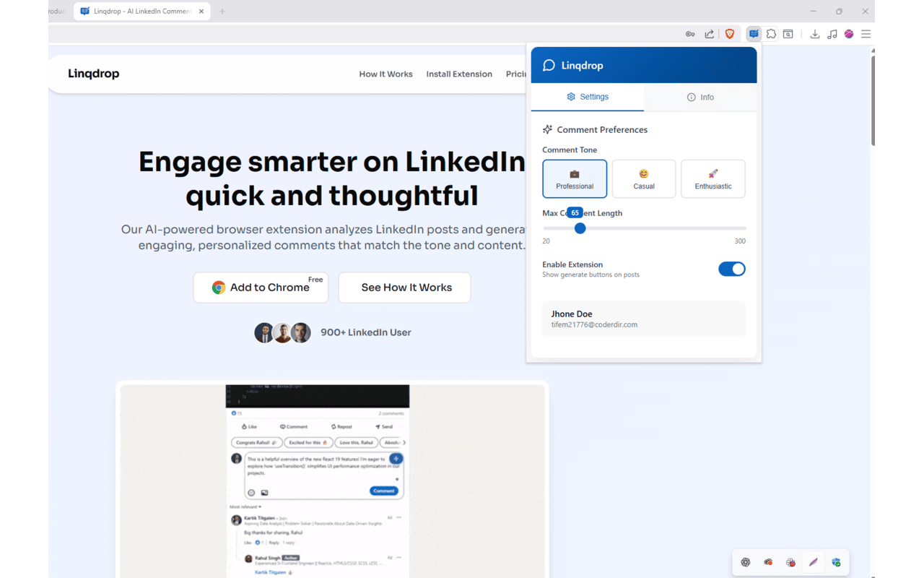Image resolution: width=924 pixels, height=578 pixels.
Task: Click the sparkle icon beside Comment Preferences
Action: 547,130
